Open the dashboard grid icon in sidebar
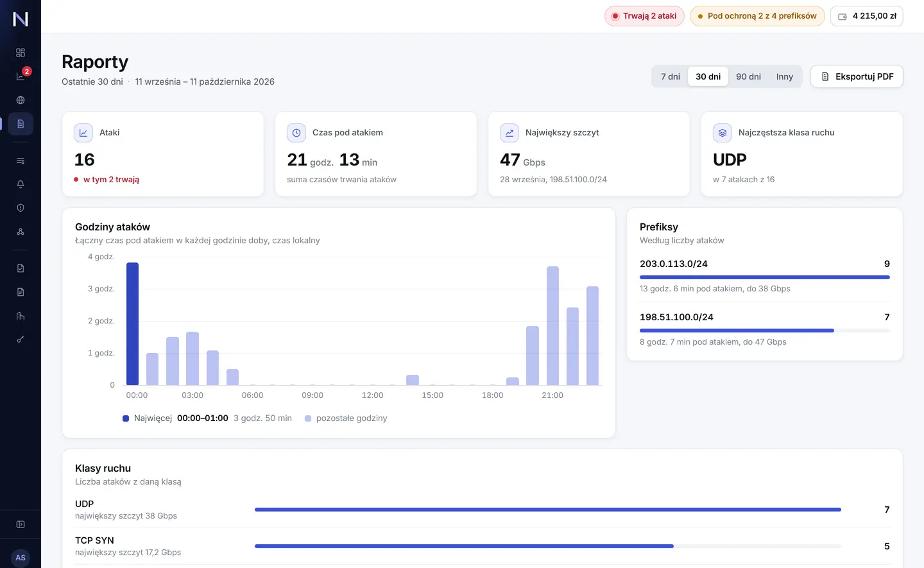924x568 pixels. [21, 53]
